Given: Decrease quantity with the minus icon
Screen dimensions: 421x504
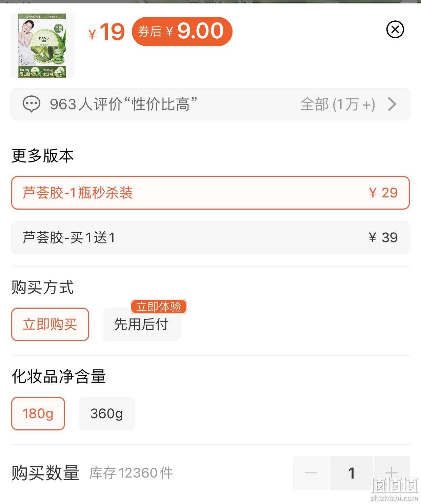Looking at the screenshot, I should click(311, 473).
